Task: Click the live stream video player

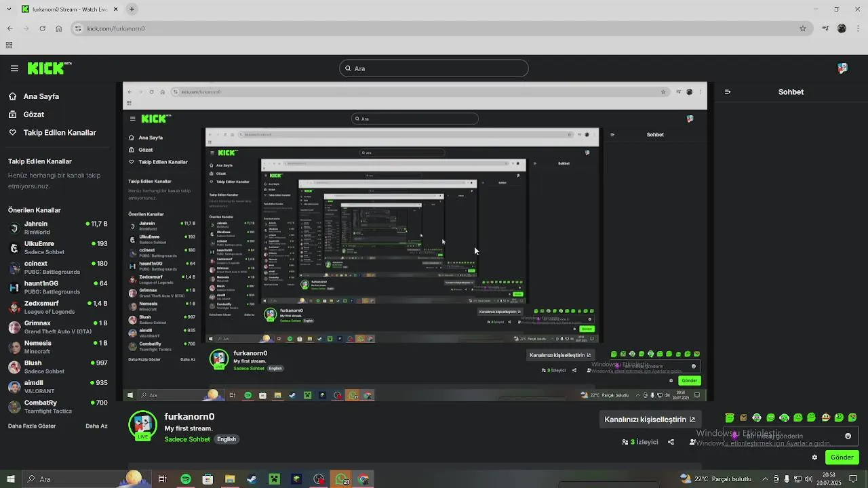Action: [415, 242]
